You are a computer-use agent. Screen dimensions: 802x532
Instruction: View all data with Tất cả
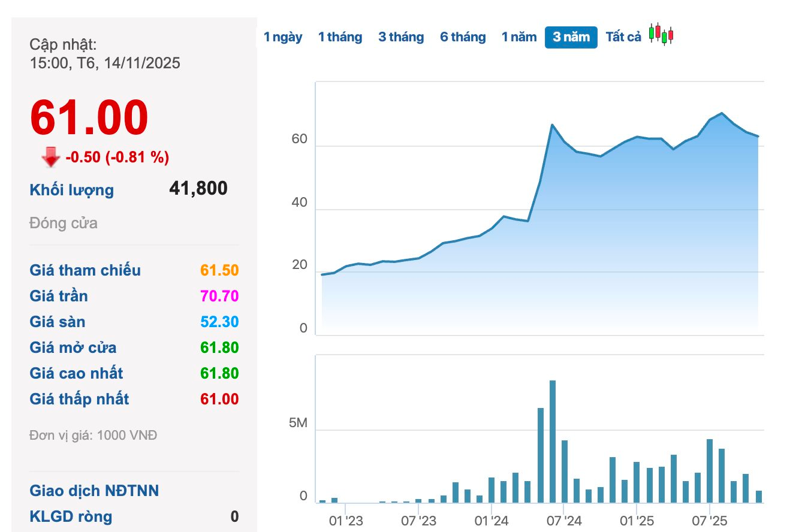[x=623, y=37]
